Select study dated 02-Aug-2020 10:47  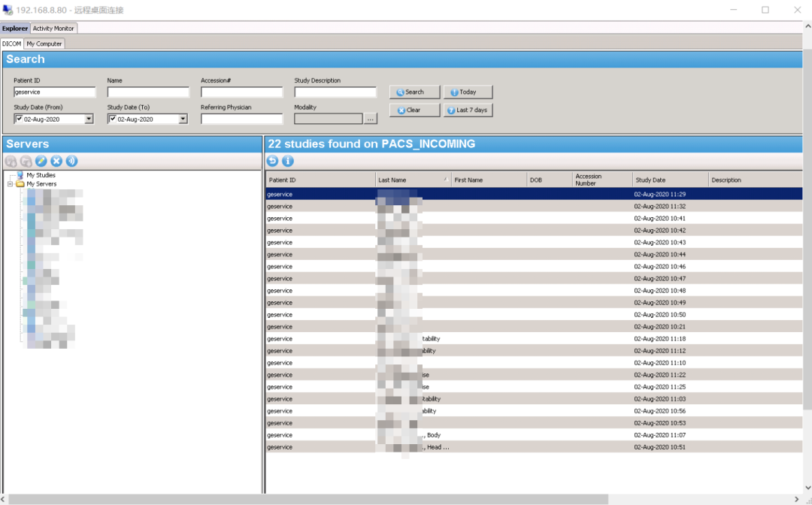click(534, 278)
